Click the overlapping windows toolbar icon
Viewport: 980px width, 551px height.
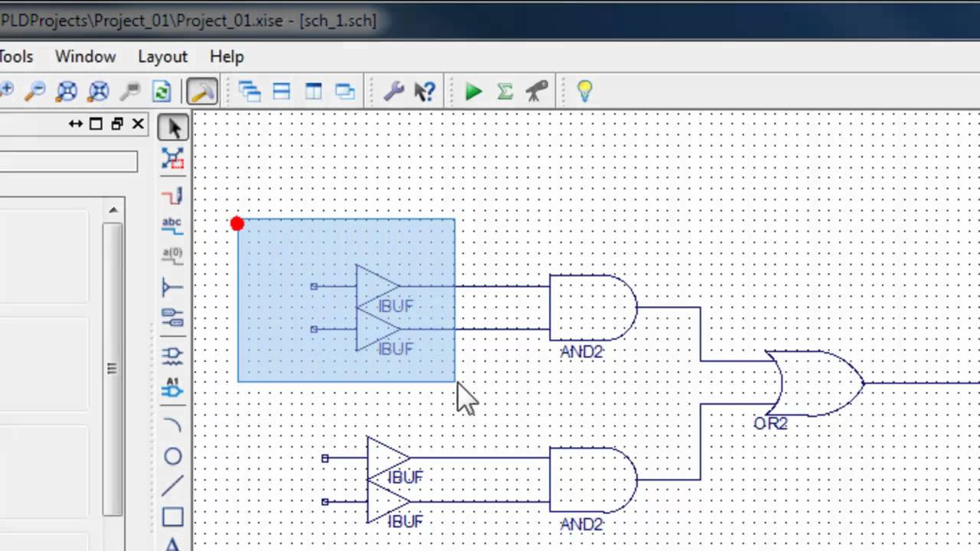[x=345, y=92]
